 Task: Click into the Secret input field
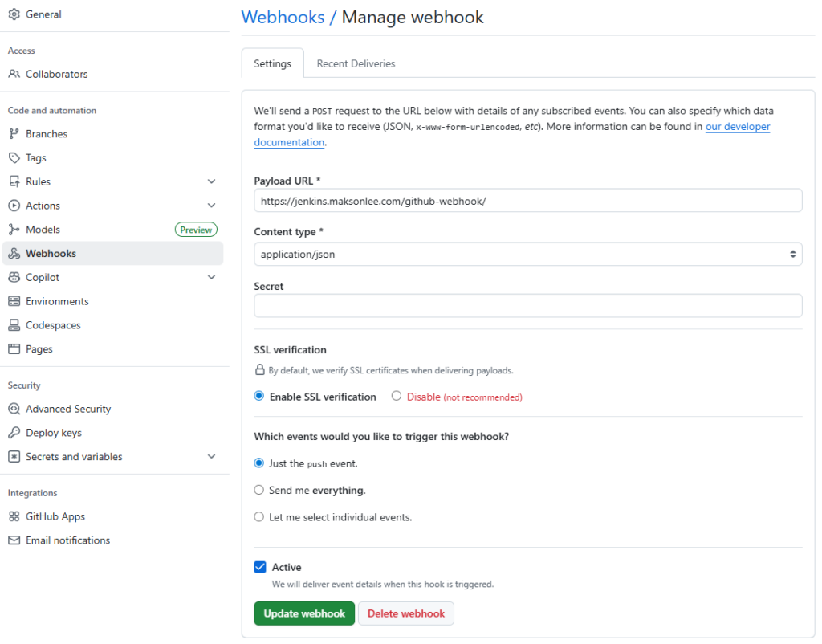tap(527, 305)
